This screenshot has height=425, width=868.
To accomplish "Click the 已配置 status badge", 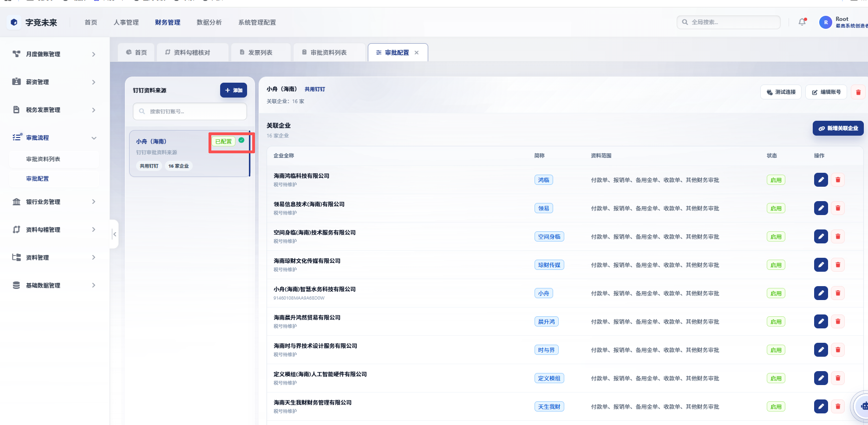I will (223, 141).
